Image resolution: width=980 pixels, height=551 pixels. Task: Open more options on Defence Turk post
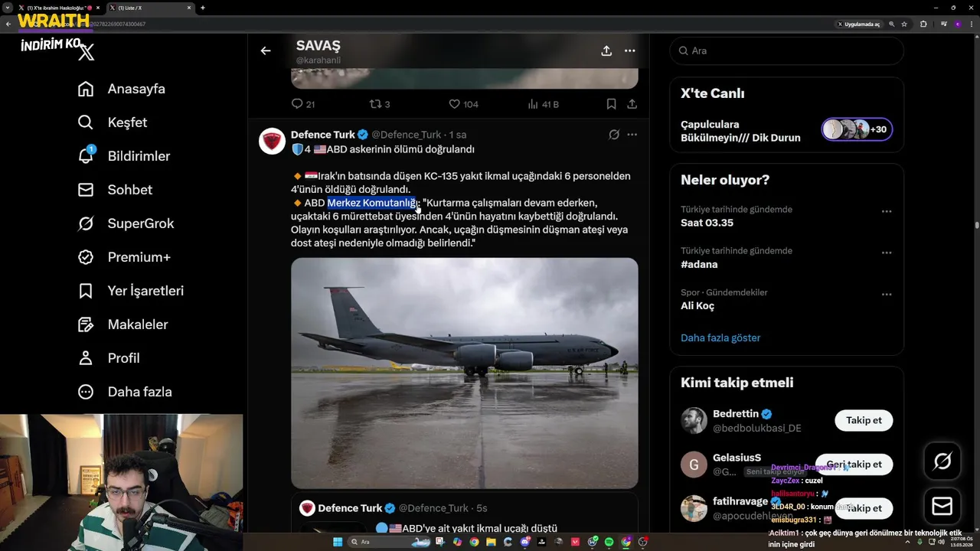(x=632, y=135)
